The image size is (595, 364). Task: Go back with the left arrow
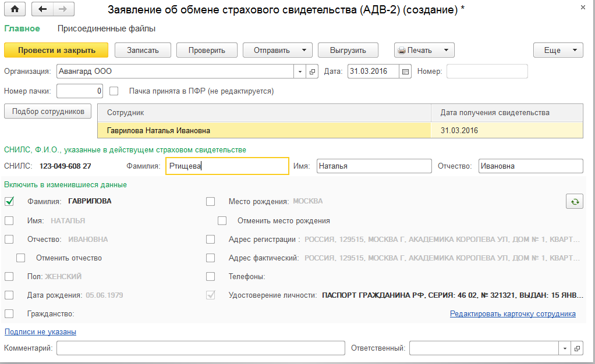click(x=42, y=9)
